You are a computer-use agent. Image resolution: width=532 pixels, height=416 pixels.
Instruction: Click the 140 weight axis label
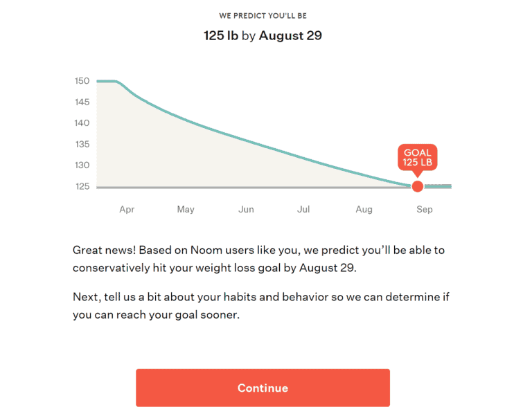[x=82, y=123]
